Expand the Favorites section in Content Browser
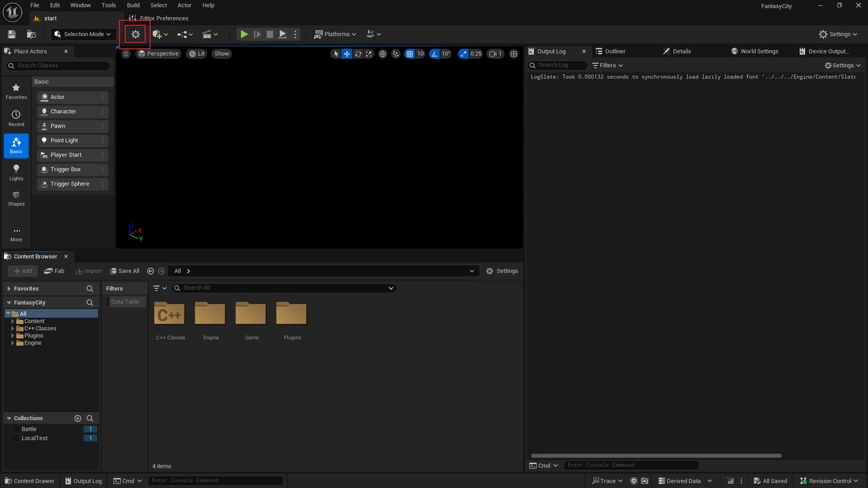 click(9, 289)
